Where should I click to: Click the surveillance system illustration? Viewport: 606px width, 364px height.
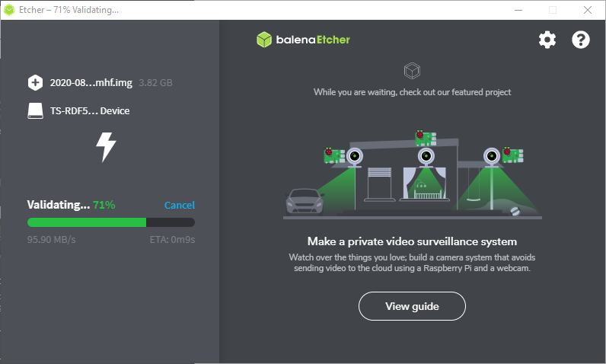click(412, 175)
